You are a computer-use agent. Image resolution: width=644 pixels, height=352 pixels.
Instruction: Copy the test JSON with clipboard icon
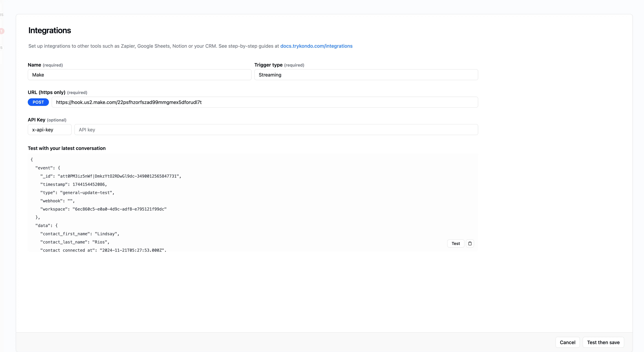click(470, 243)
